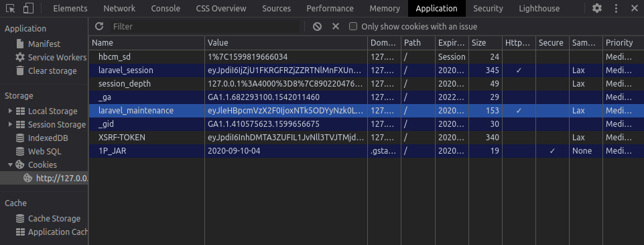
Task: Click value 2020-09-10-04
Action: tap(234, 151)
